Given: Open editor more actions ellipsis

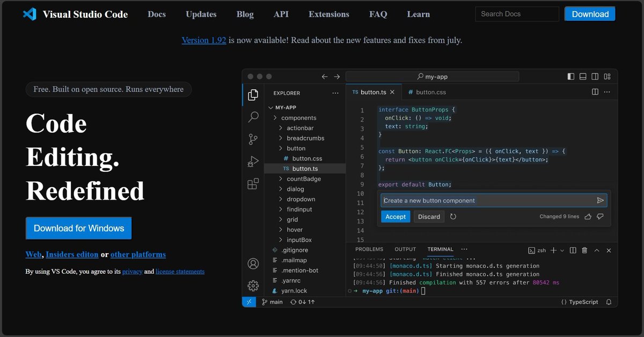Looking at the screenshot, I should [x=608, y=92].
